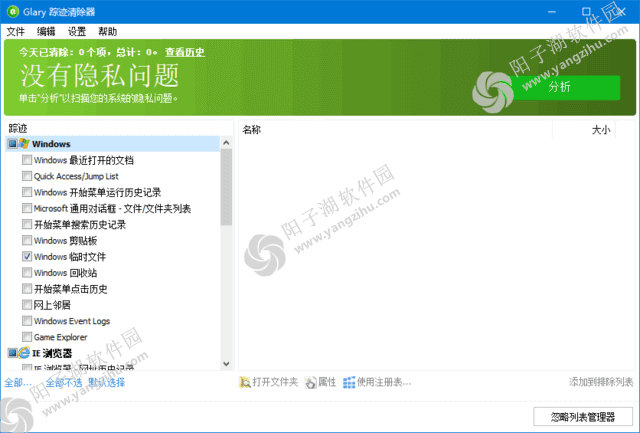Click the 大小 column header
The width and height of the screenshot is (640, 433).
[601, 130]
